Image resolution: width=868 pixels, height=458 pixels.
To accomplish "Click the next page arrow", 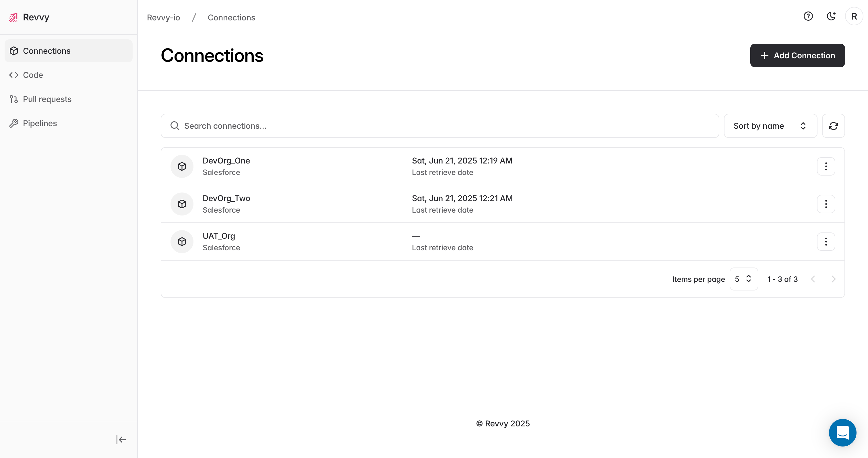I will 833,279.
